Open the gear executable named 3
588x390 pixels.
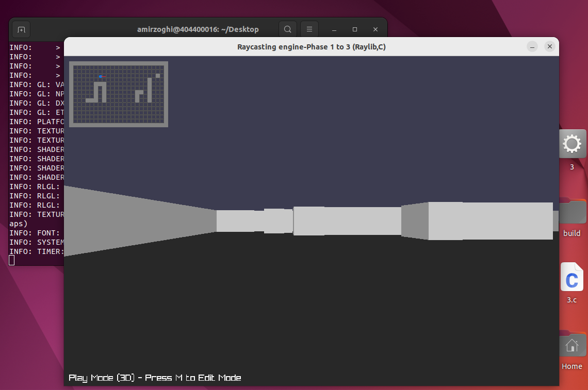[572, 144]
